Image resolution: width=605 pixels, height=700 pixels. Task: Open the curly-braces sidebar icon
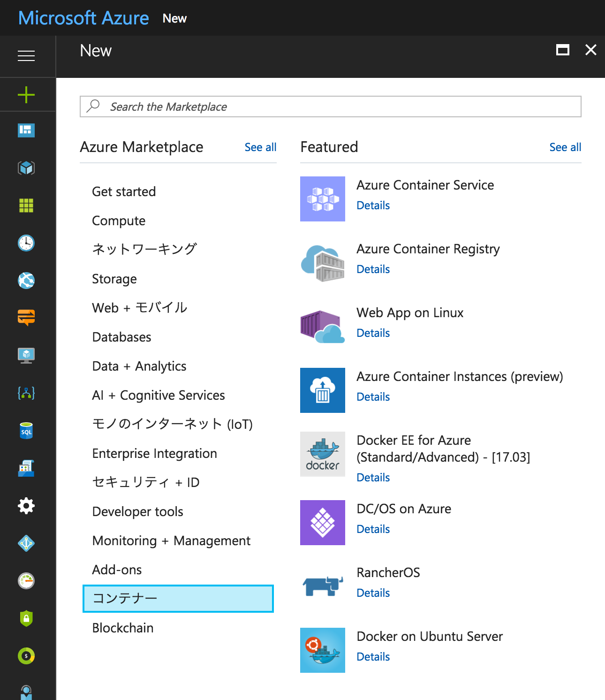click(26, 393)
